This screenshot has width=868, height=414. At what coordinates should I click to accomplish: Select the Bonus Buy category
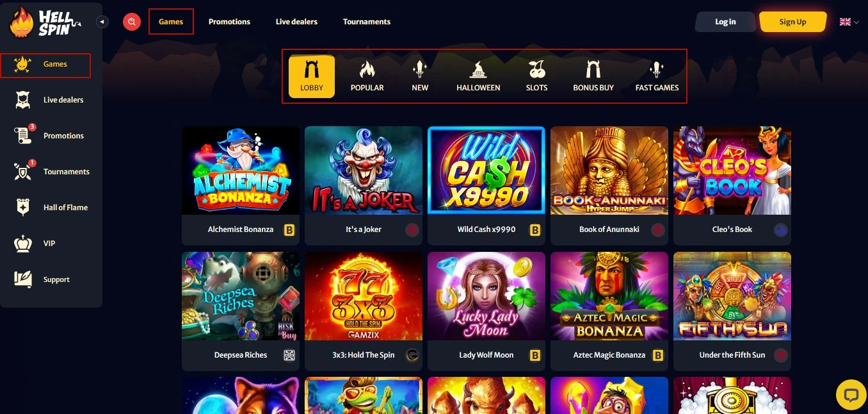point(593,76)
